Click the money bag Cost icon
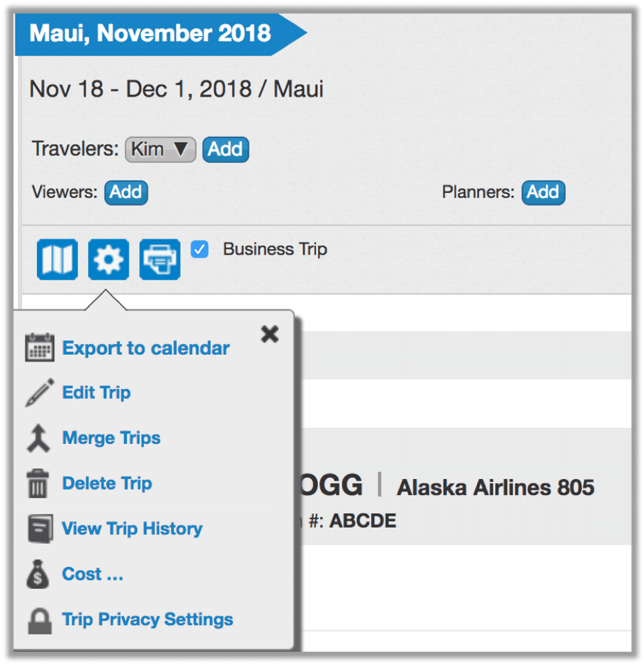Viewport: 644px width, 664px height. click(40, 574)
